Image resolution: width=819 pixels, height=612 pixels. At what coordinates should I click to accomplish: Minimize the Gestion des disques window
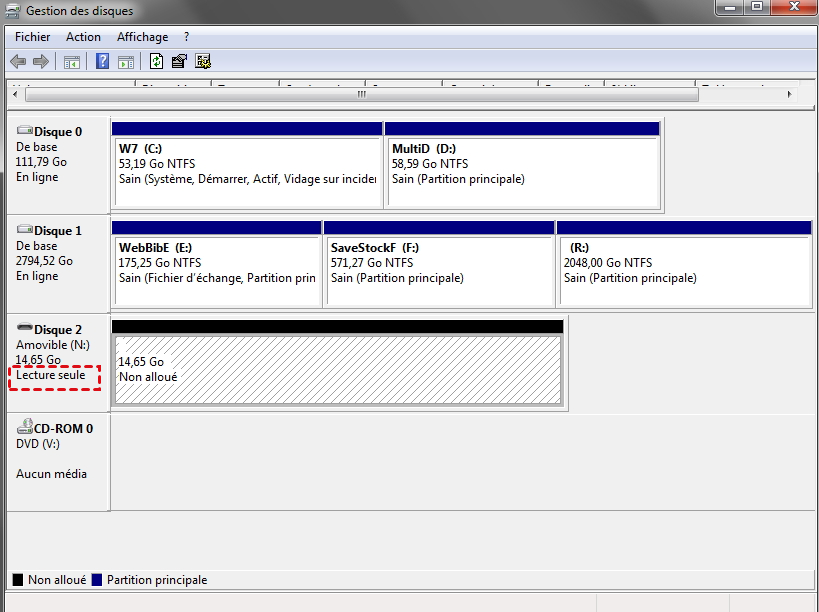[x=730, y=7]
